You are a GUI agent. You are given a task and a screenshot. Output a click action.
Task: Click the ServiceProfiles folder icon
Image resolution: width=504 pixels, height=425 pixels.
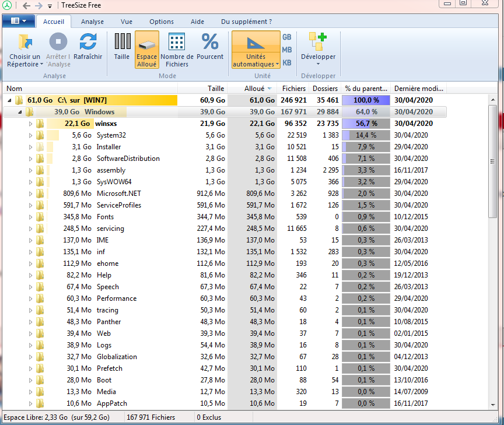pos(40,205)
